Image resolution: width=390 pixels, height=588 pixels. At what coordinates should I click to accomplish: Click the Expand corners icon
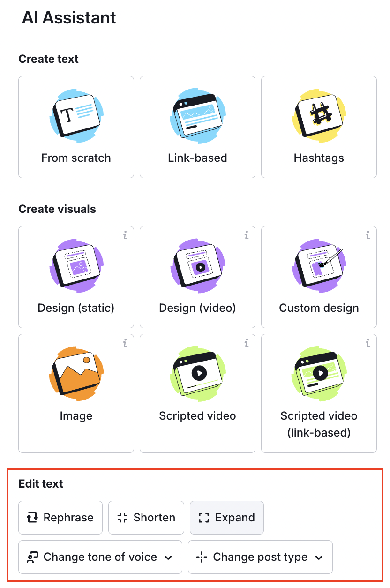point(203,518)
